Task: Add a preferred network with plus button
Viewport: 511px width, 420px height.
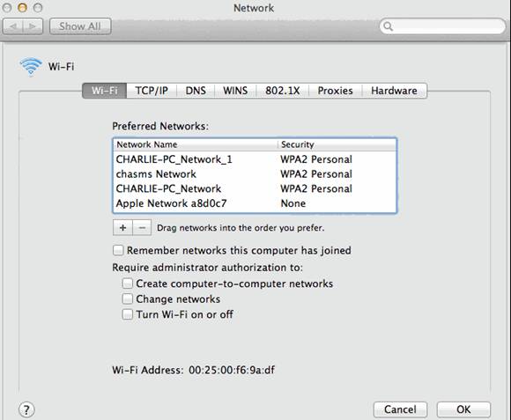Action: pyautogui.click(x=122, y=227)
